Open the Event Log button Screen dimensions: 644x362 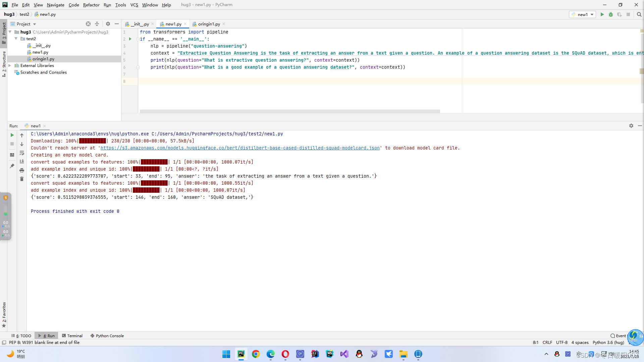[x=618, y=336]
